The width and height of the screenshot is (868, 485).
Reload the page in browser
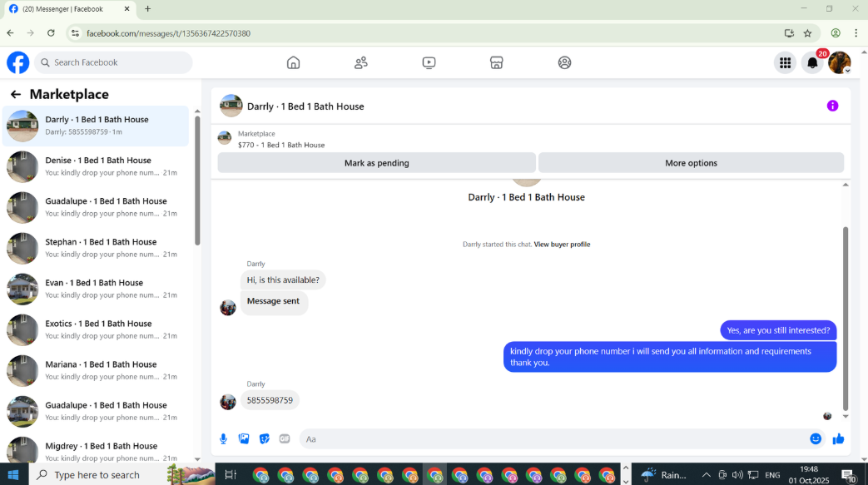[51, 33]
